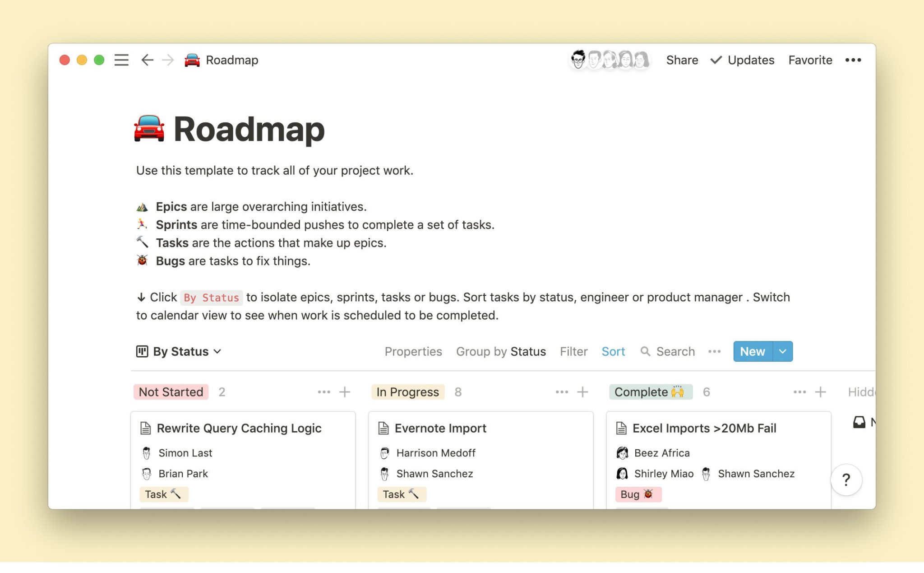Add a card to Complete column
Screen dimensions: 924x573
pos(820,392)
